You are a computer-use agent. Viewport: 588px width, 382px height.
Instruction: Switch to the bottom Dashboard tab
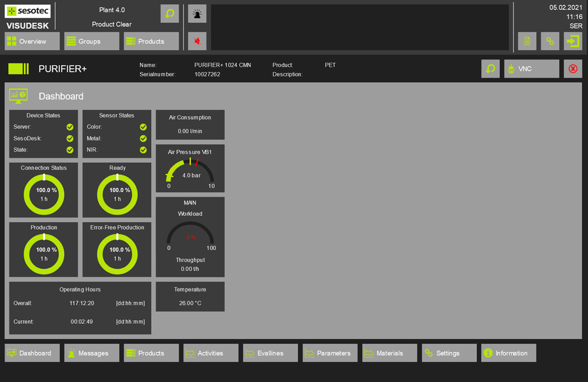(32, 353)
